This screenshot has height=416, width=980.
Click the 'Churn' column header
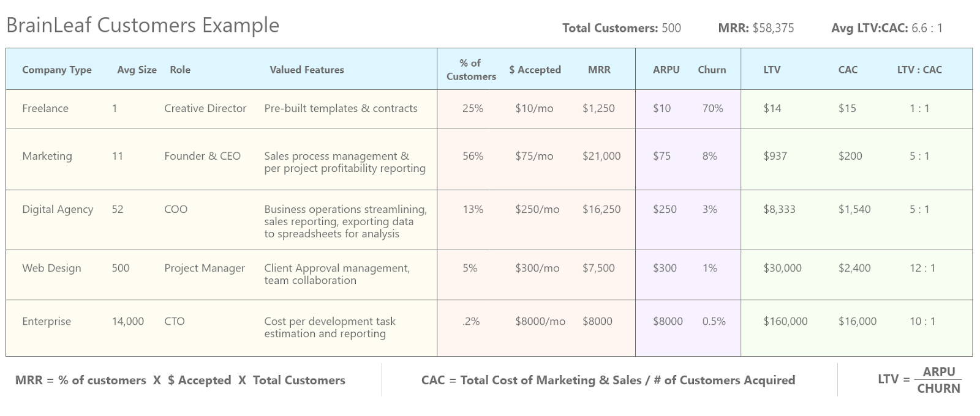[712, 70]
